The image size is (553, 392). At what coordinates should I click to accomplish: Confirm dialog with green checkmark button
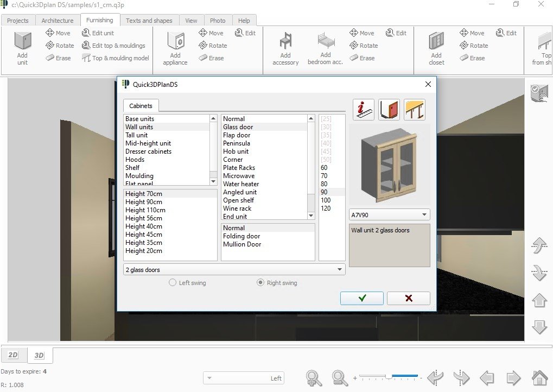pyautogui.click(x=362, y=298)
